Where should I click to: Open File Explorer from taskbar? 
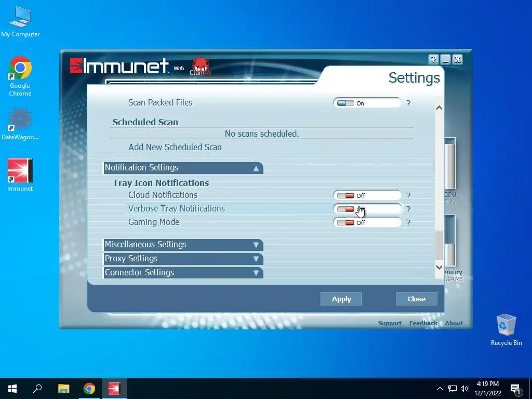tap(63, 389)
